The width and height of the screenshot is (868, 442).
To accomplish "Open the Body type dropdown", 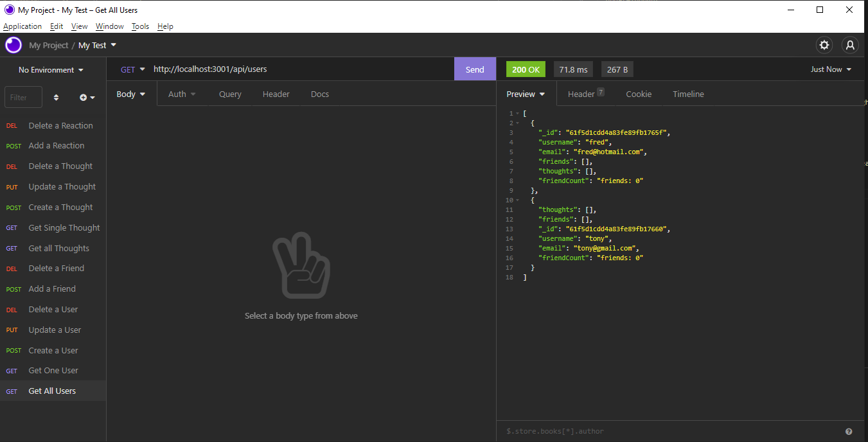I will point(131,94).
